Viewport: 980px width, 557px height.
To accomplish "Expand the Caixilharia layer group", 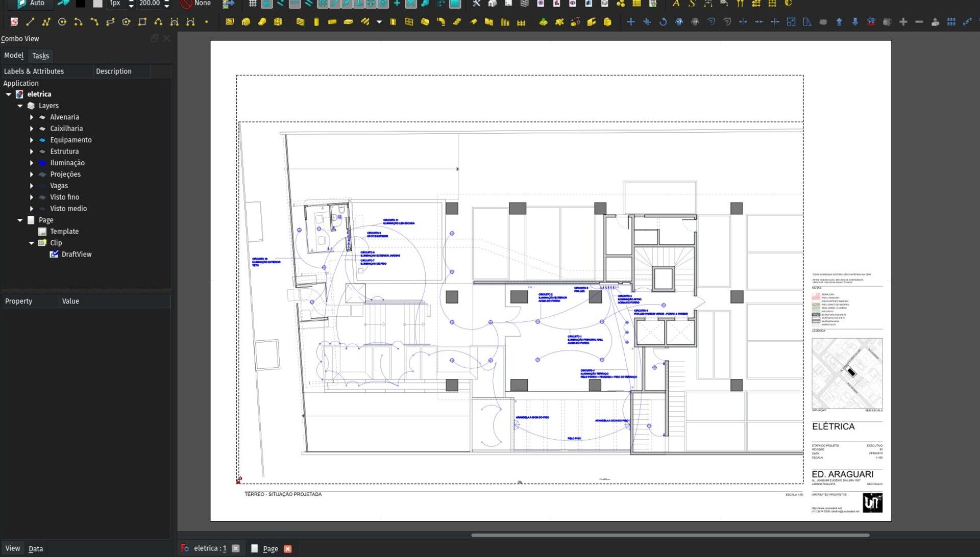I will point(31,129).
